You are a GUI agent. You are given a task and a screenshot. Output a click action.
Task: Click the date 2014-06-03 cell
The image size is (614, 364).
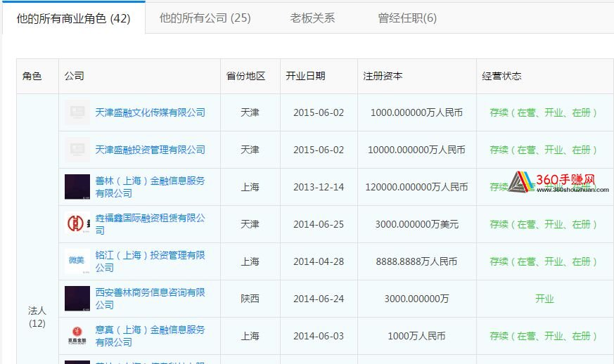tap(319, 336)
